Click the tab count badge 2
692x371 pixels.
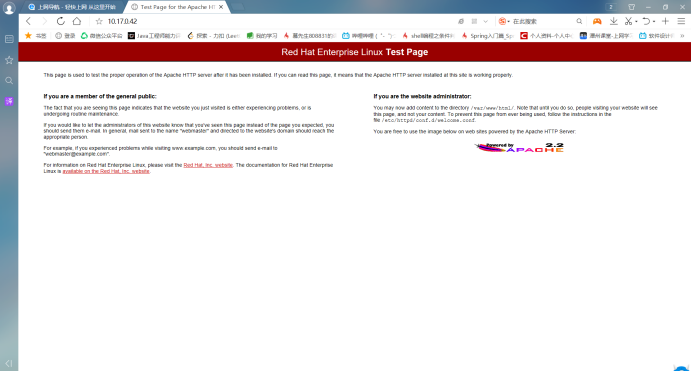[x=611, y=7]
